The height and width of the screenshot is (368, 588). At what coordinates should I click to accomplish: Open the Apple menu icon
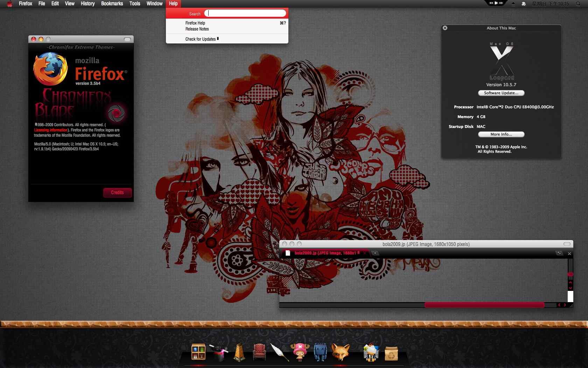[9, 4]
